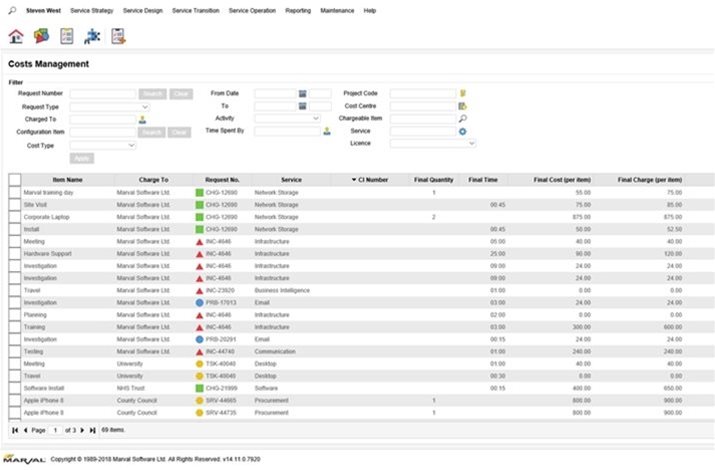Click the red incident triangle on the Travel INC-23920 row

click(199, 290)
